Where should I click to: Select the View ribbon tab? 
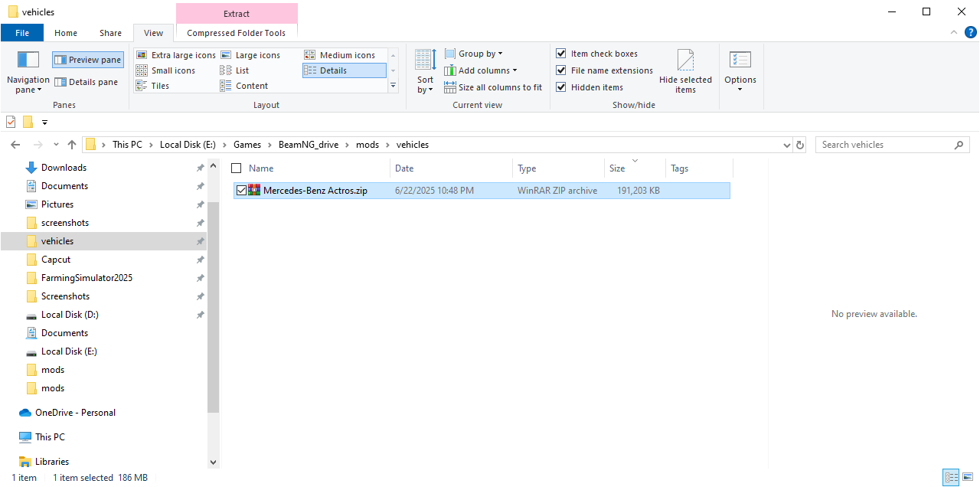[153, 33]
